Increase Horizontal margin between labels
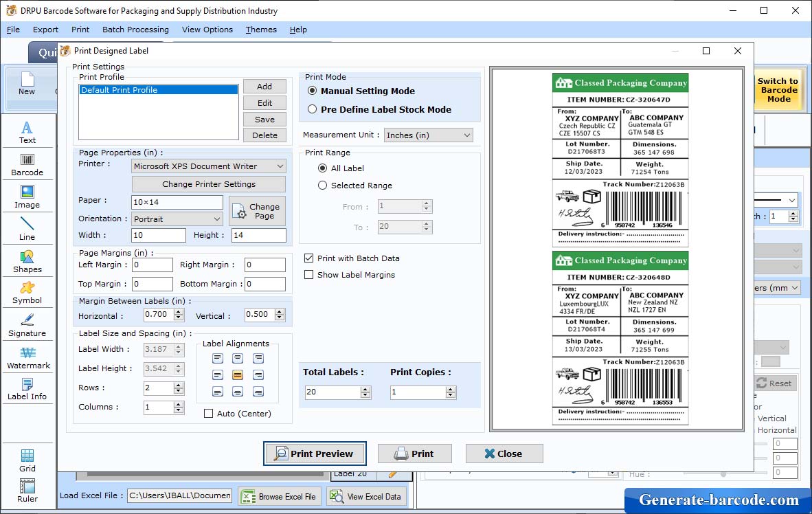This screenshot has width=812, height=514. 179,311
